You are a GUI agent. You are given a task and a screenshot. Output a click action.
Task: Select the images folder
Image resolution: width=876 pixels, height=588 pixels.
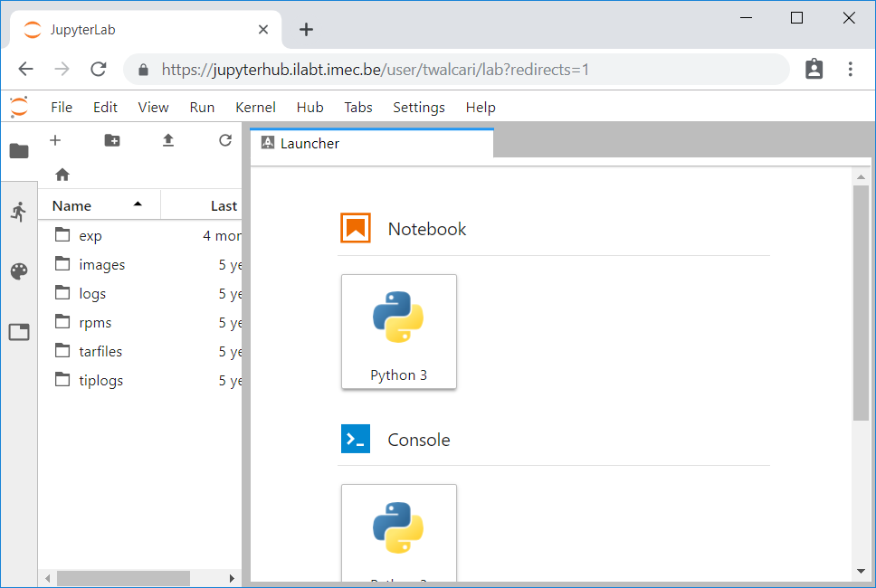pyautogui.click(x=139, y=265)
